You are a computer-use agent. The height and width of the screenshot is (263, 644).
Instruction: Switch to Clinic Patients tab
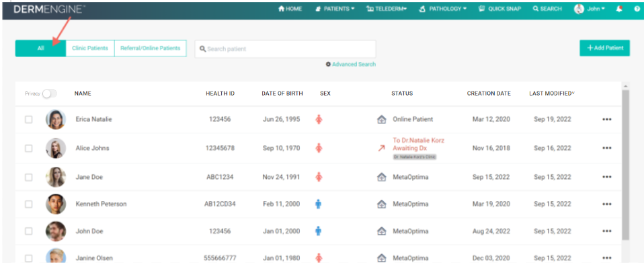point(90,48)
